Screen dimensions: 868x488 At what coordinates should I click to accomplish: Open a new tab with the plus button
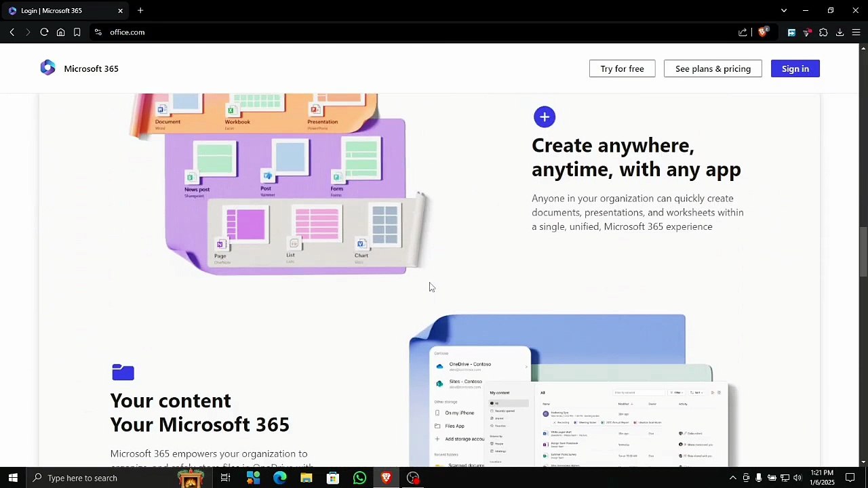pos(140,10)
